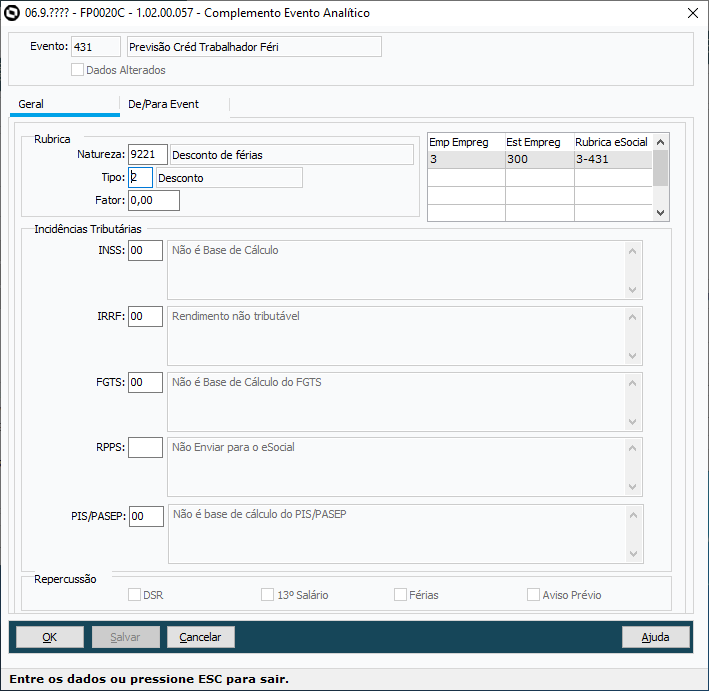Click up arrow of FGTS description box
Viewport: 709px width, 691px height.
(x=633, y=383)
